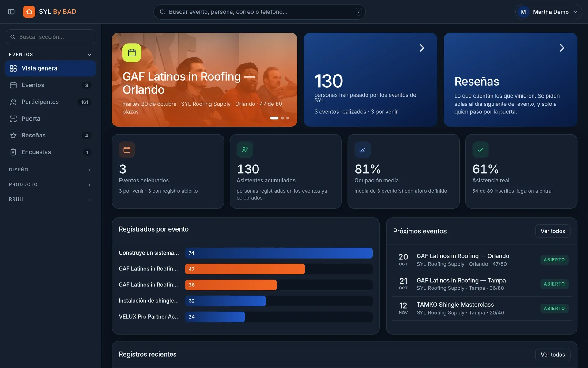Image resolution: width=588 pixels, height=368 pixels.
Task: Click the yellow calendar icon on hero banner
Action: pyautogui.click(x=132, y=53)
